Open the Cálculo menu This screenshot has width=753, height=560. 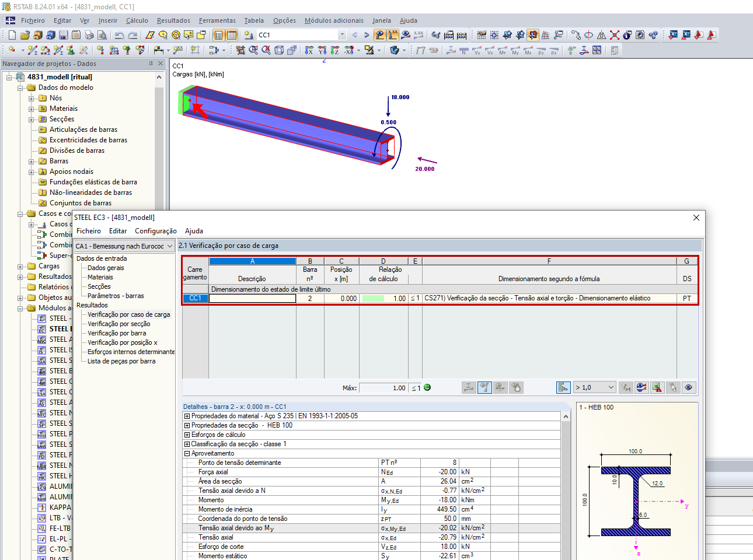(137, 20)
